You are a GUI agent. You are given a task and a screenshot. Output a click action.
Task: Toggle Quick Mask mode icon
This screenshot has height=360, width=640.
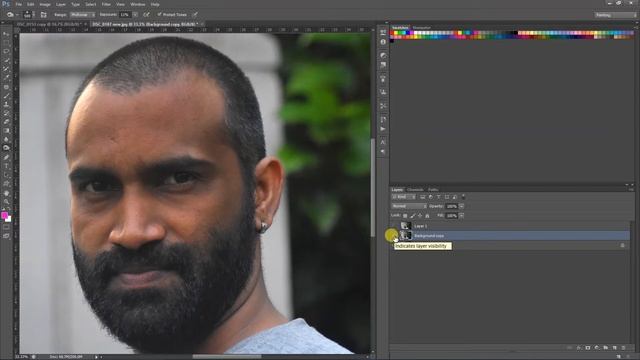pos(6,227)
